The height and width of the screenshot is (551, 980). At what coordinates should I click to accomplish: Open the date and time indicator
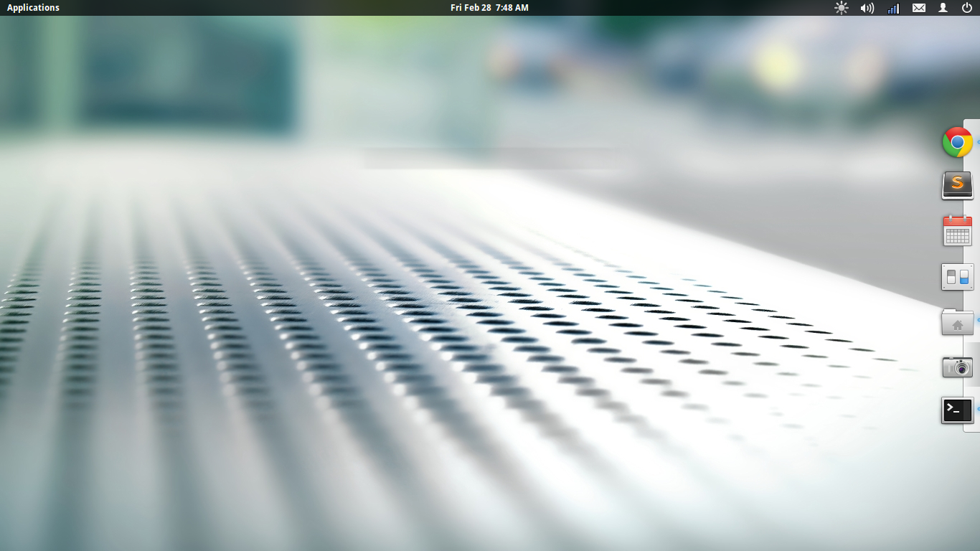tap(489, 8)
